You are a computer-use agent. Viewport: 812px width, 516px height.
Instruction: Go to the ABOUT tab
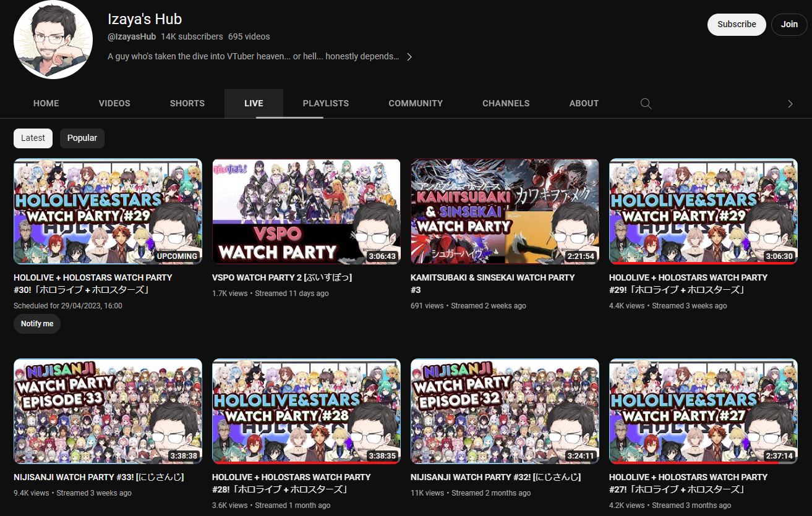pos(584,103)
